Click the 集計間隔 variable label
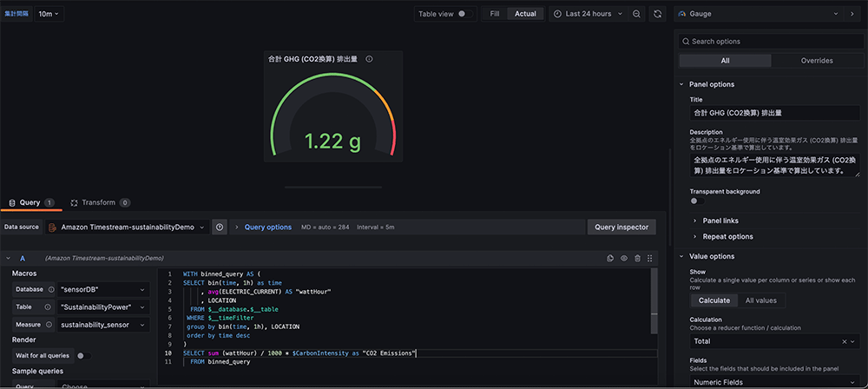The width and height of the screenshot is (868, 389). pos(17,14)
